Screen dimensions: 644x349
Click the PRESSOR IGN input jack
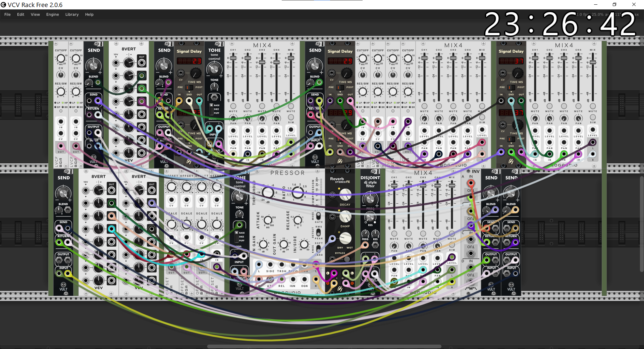[x=293, y=279]
